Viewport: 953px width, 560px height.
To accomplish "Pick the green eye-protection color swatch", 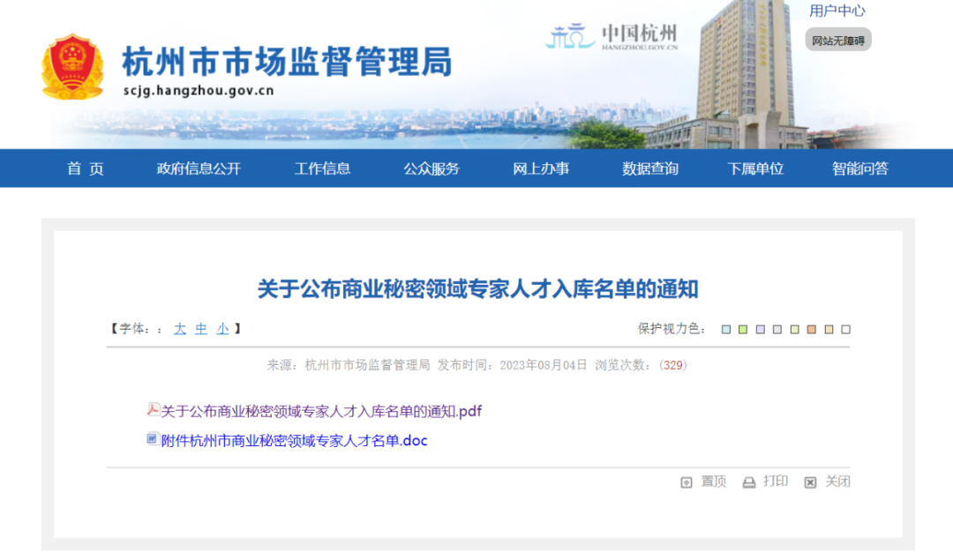I will pyautogui.click(x=743, y=330).
